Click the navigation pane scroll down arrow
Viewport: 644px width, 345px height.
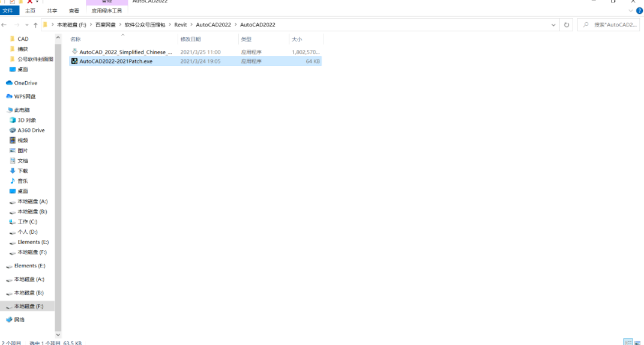pyautogui.click(x=58, y=335)
